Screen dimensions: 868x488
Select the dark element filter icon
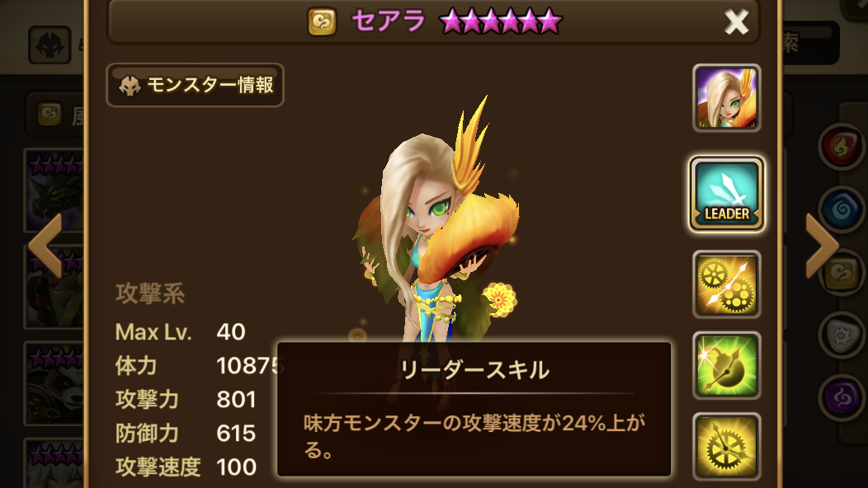pyautogui.click(x=842, y=398)
